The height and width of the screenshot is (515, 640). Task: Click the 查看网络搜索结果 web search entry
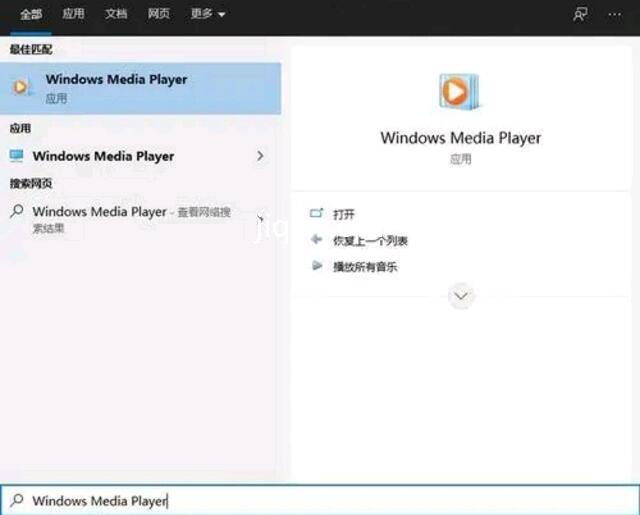(x=130, y=219)
